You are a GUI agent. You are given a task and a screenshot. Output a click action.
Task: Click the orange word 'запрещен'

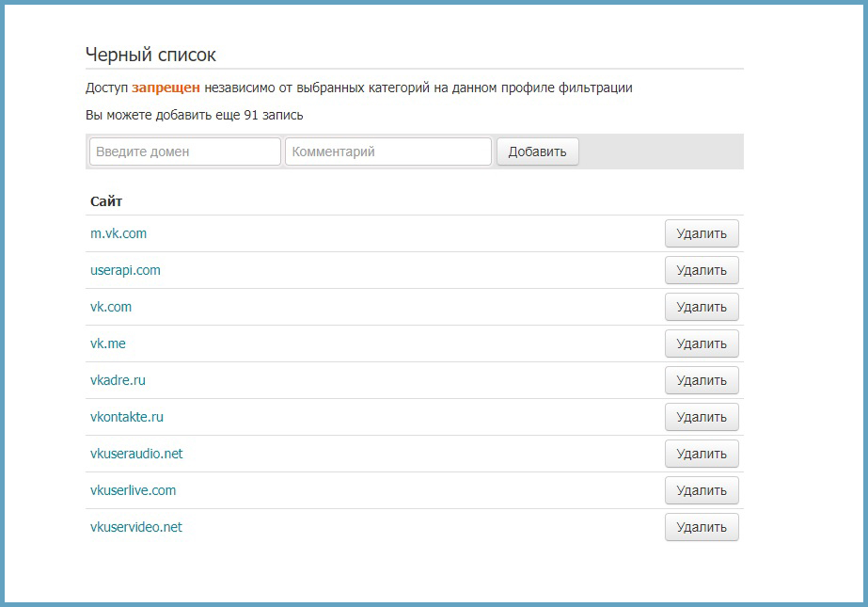pos(166,88)
